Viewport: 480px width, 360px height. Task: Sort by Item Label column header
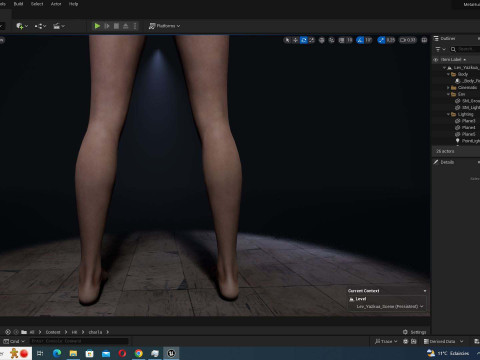click(x=451, y=60)
